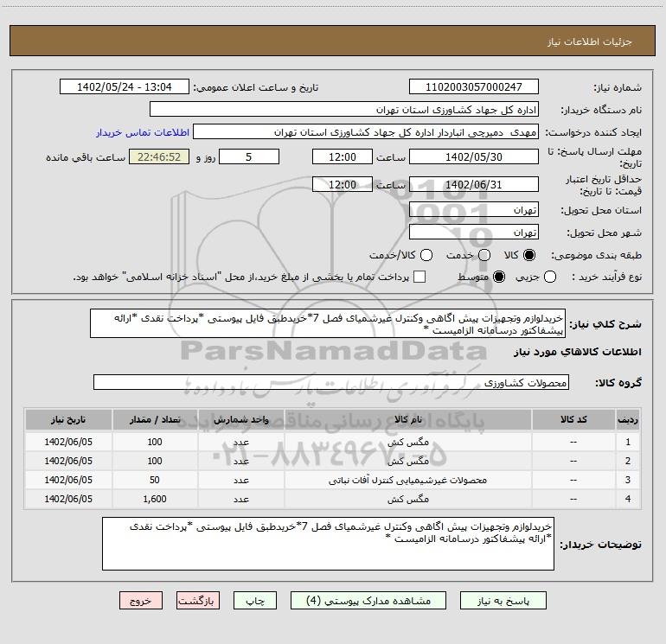Click the remaining time field 22:46:52
The height and width of the screenshot is (644, 666).
point(159,156)
